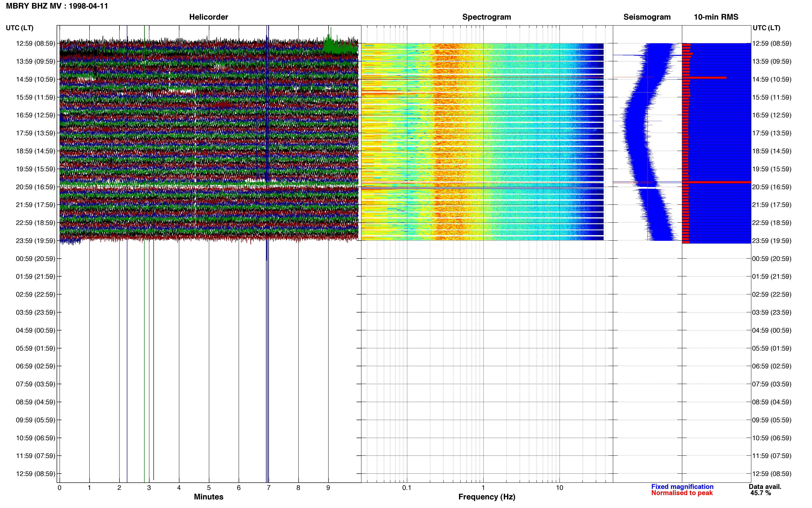Image resolution: width=812 pixels, height=508 pixels.
Task: Click the Normalised to peak legend text
Action: [682, 493]
